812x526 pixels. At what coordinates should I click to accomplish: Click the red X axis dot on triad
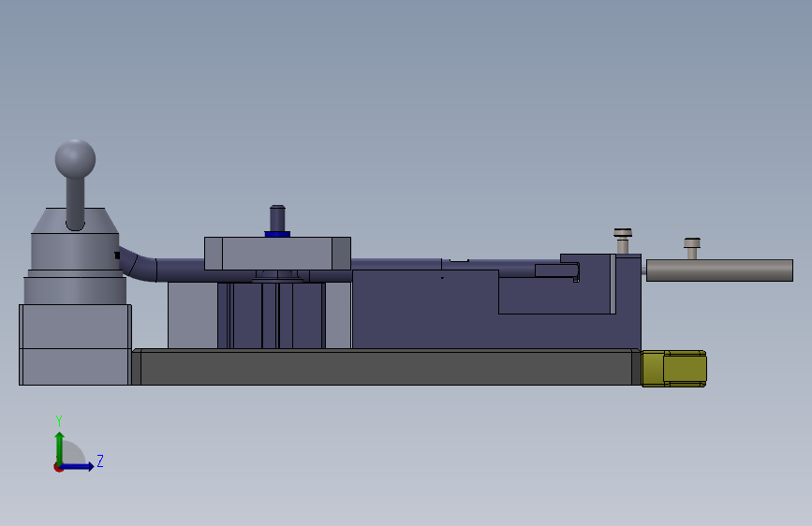[x=57, y=468]
